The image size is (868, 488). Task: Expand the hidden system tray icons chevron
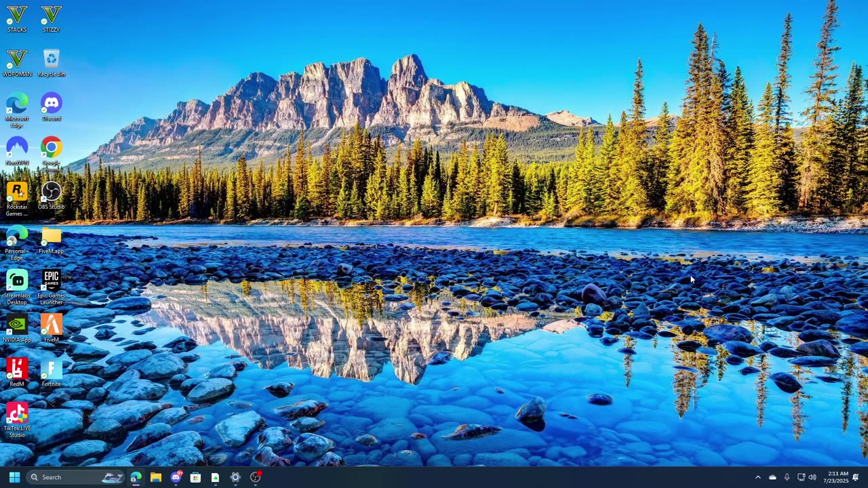(758, 477)
